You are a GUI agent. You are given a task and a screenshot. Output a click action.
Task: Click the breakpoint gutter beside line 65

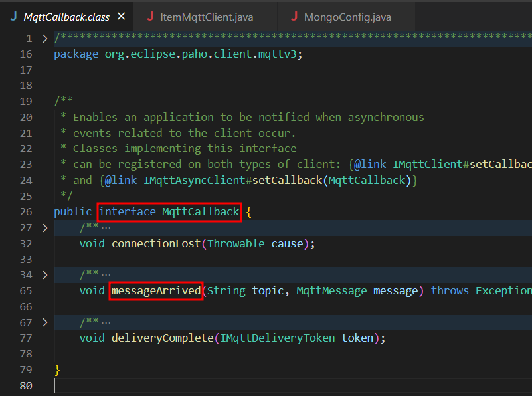(12, 290)
